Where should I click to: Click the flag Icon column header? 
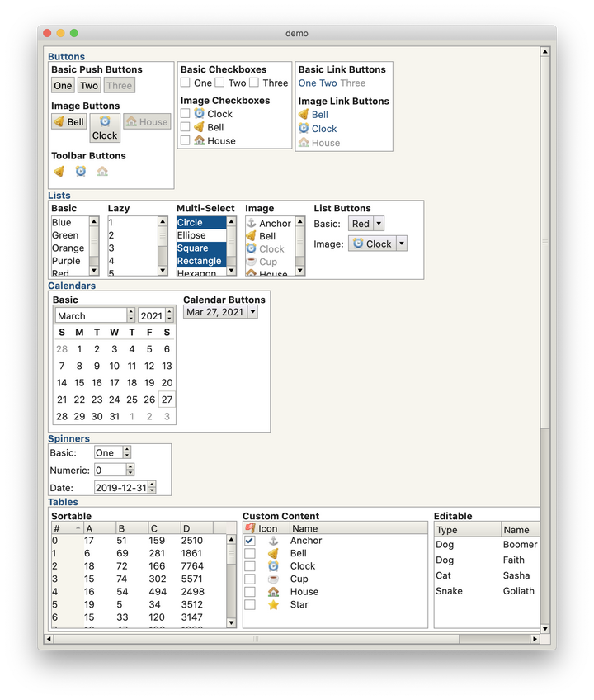pyautogui.click(x=266, y=528)
